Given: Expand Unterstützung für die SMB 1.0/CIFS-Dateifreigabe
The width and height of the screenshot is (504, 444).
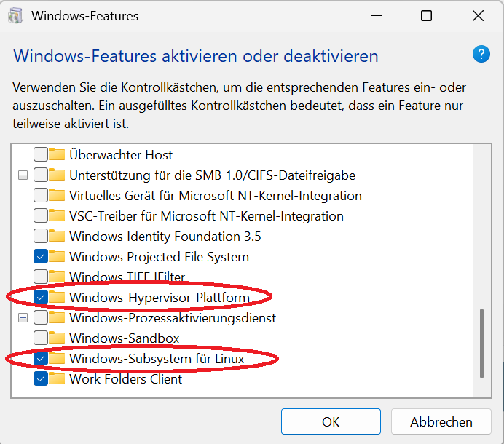Looking at the screenshot, I should 23,175.
